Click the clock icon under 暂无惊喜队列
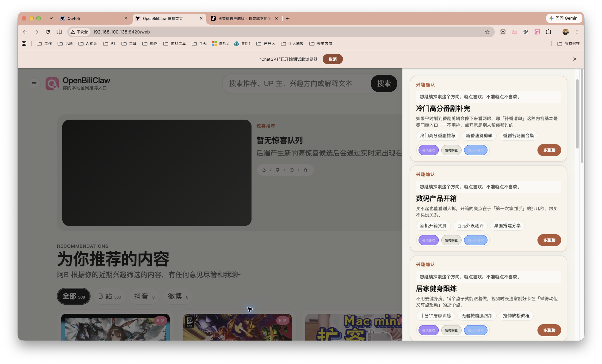Image resolution: width=602 pixels, height=364 pixels. (292, 170)
